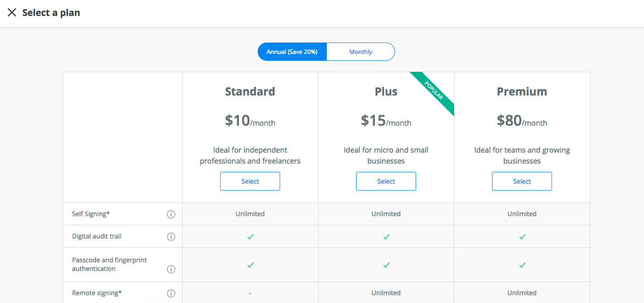Screen dimensions: 644x303
Task: Click passcode authentication checkmark under Plus
Action: pos(386,265)
